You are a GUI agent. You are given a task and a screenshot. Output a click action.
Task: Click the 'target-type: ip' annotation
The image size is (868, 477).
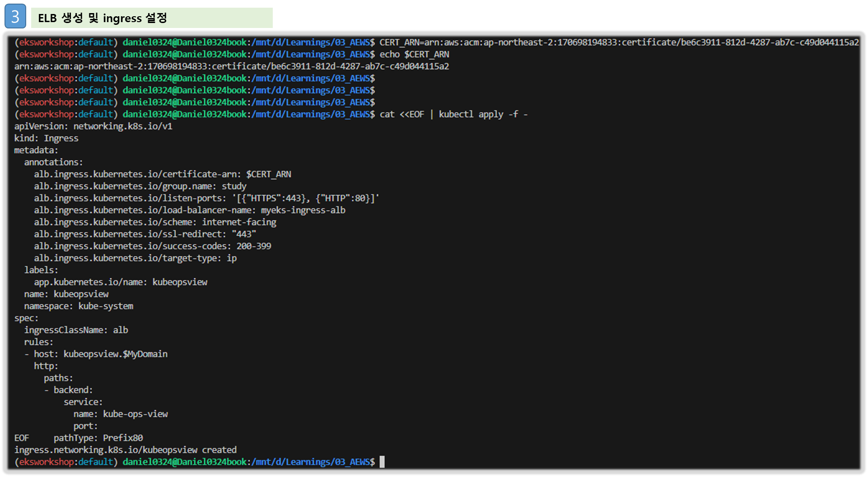(135, 258)
